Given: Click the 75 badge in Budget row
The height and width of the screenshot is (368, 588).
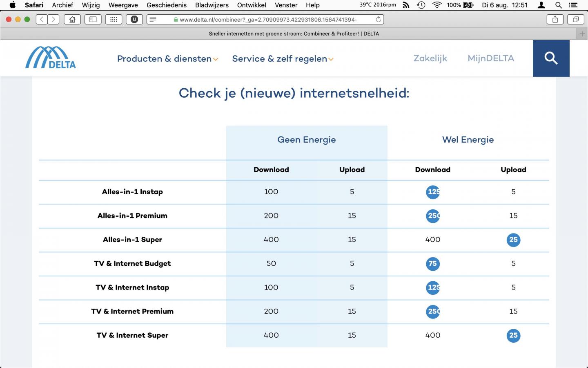Looking at the screenshot, I should tap(433, 264).
